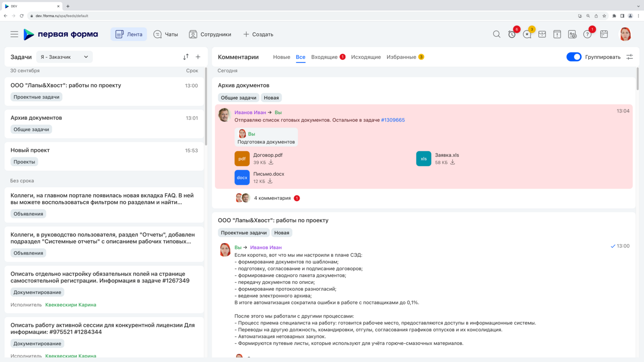Open the Заявка.xls file
The height and width of the screenshot is (362, 644).
447,155
